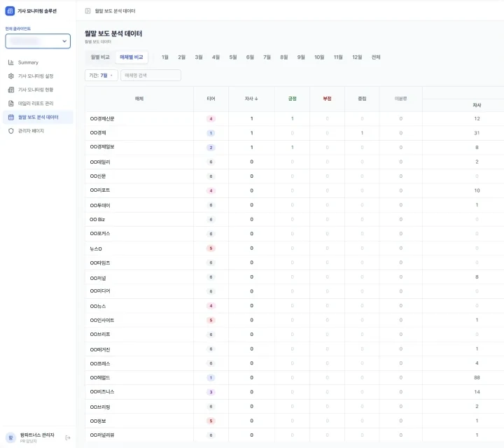This screenshot has width=504, height=448.
Task: Select the 4월 month tab
Action: (216, 57)
